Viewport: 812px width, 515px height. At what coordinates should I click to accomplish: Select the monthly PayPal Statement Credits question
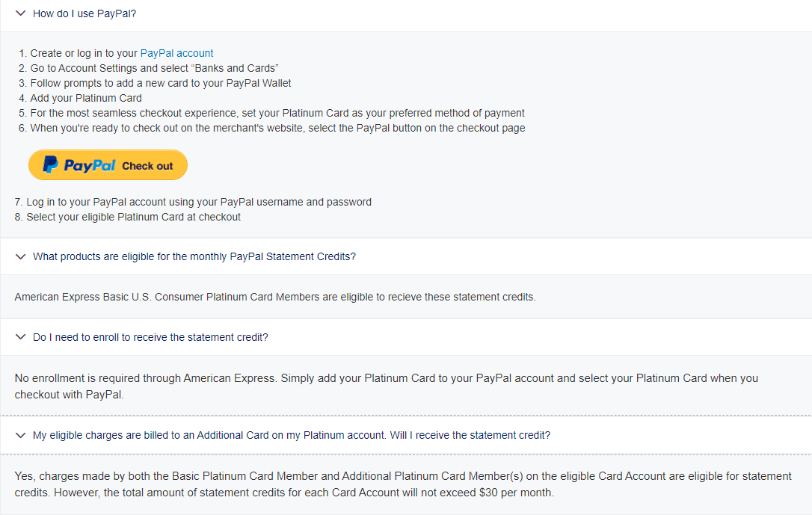pyautogui.click(x=194, y=256)
